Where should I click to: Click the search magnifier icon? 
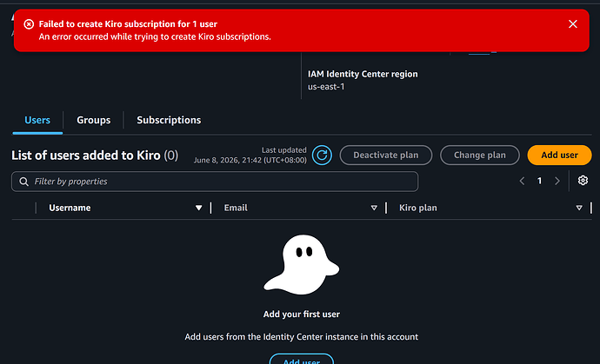[23, 182]
